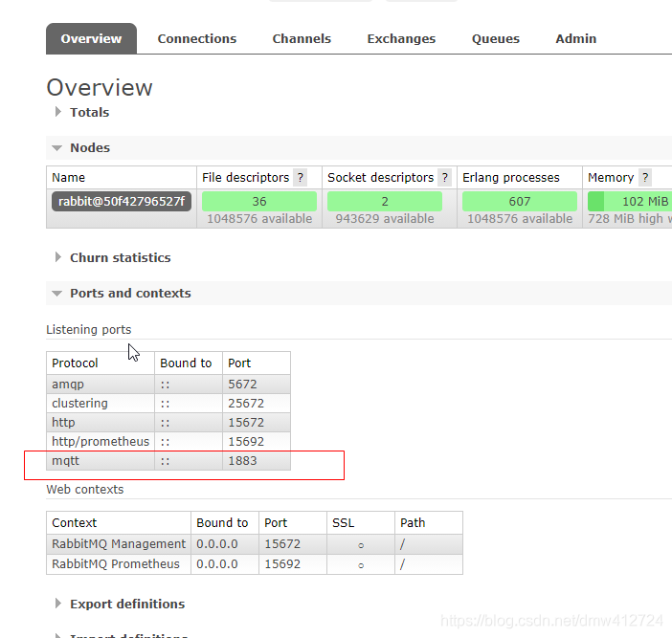The width and height of the screenshot is (672, 638).
Task: Click the 'RabbitMQ Prometheus' context cell
Action: 119,564
